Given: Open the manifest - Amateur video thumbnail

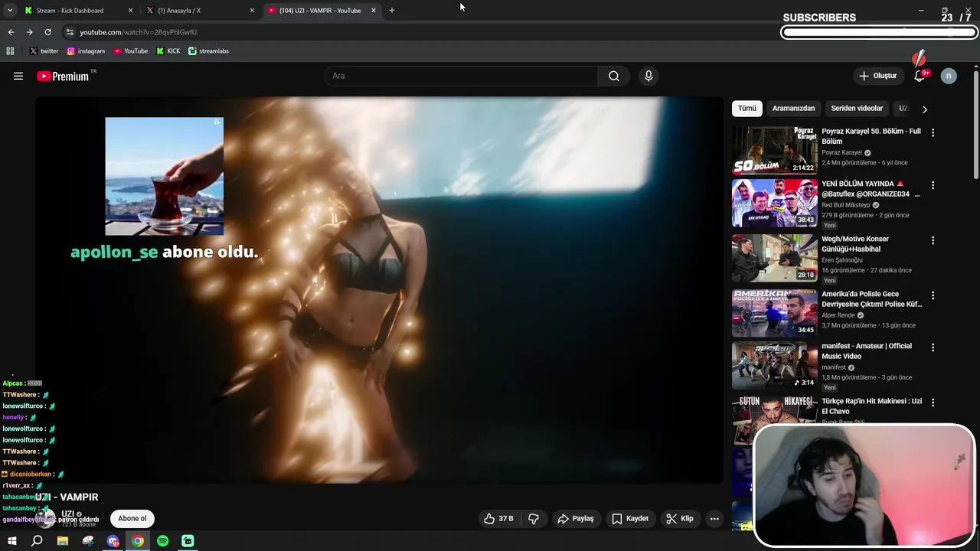Looking at the screenshot, I should click(775, 365).
